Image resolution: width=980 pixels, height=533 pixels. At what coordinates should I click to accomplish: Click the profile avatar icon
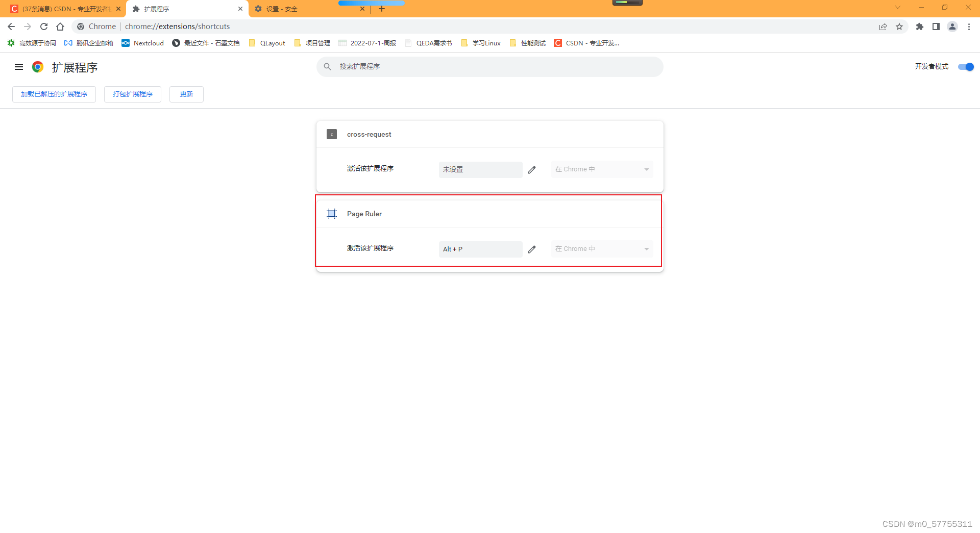coord(953,27)
